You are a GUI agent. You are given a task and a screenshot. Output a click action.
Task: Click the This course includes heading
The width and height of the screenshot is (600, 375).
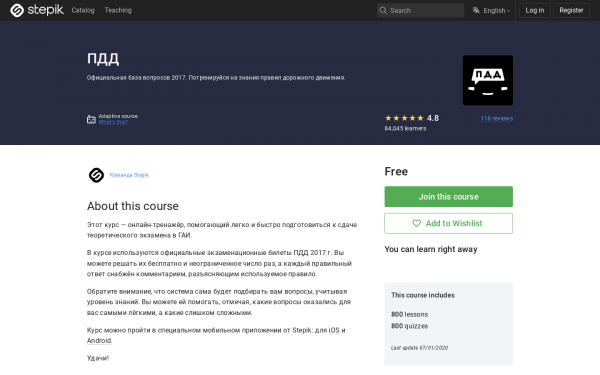[423, 295]
